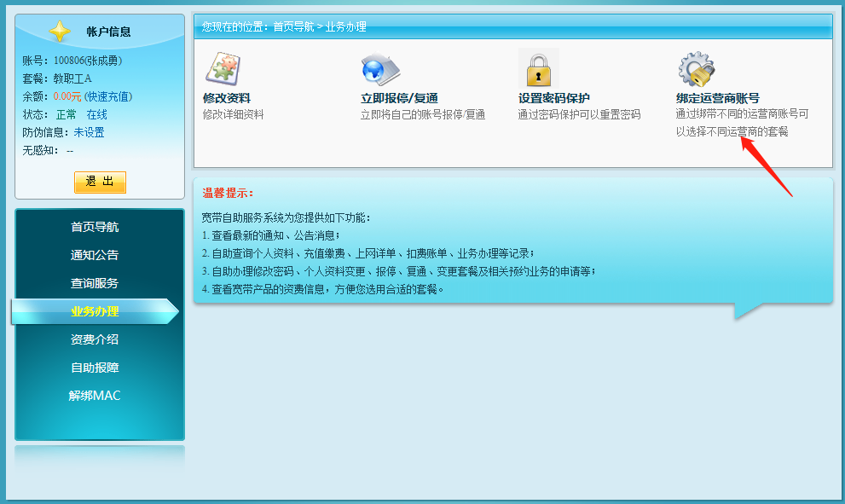845x504 pixels.
Task: Click the account number 100806(张成勇)
Action: (88, 61)
